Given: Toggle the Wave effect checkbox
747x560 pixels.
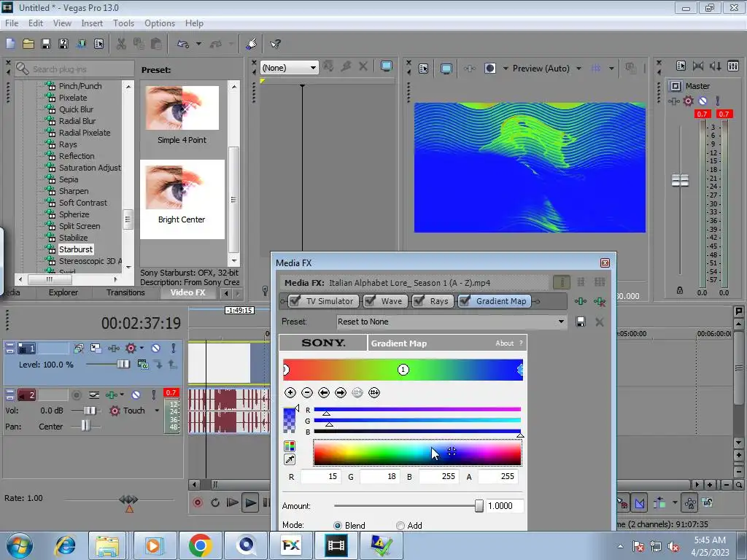Looking at the screenshot, I should (370, 301).
